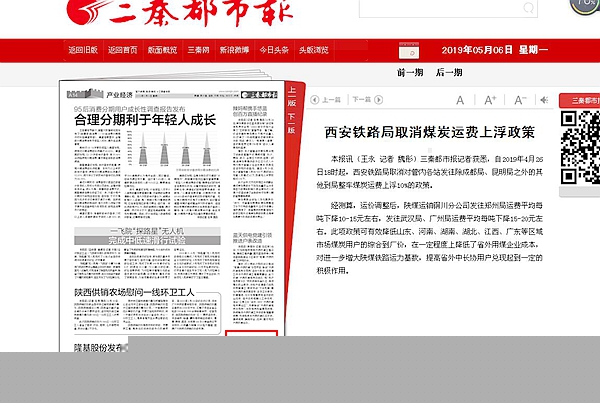Open 三秦网 in navigation bar
The height and width of the screenshot is (403, 600).
pos(198,50)
